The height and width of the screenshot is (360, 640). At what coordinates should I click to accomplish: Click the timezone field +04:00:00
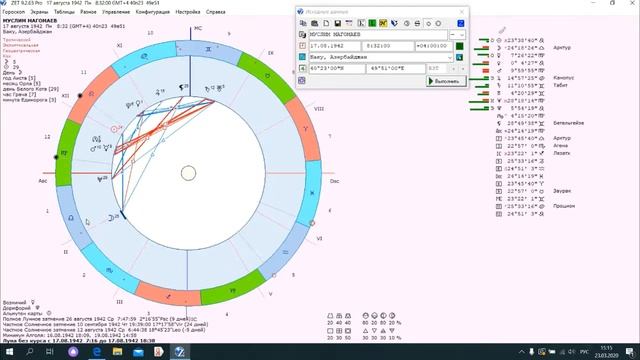click(433, 46)
